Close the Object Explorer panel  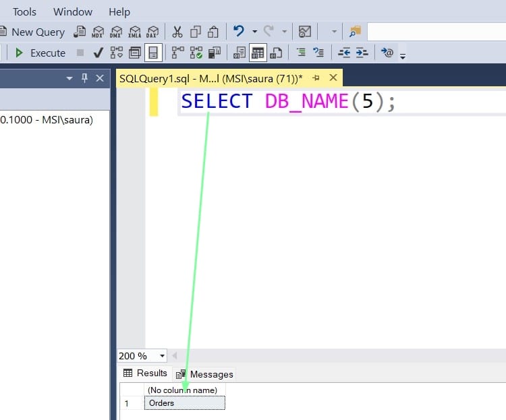(x=100, y=78)
